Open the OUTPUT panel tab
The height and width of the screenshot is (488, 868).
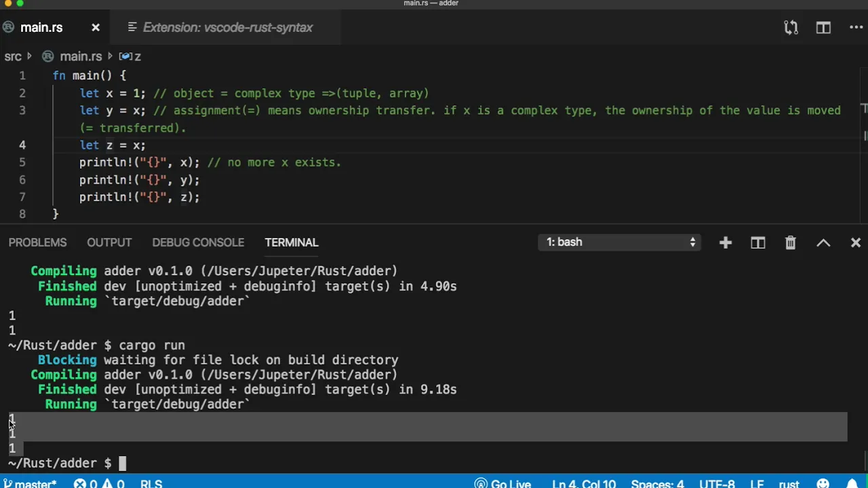coord(109,243)
